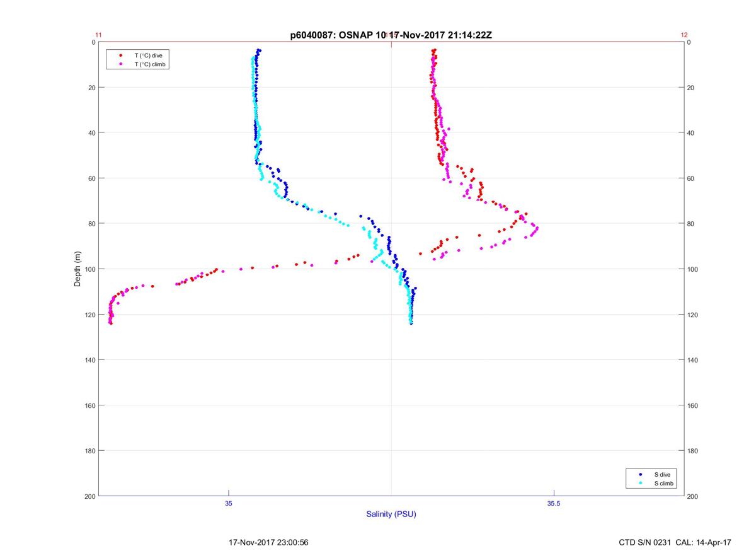Click the plot title p6040087: OSNAP 10

pyautogui.click(x=338, y=35)
